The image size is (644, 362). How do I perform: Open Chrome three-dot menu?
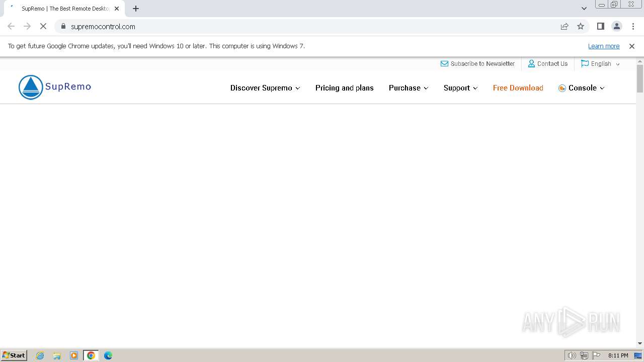tap(633, 26)
